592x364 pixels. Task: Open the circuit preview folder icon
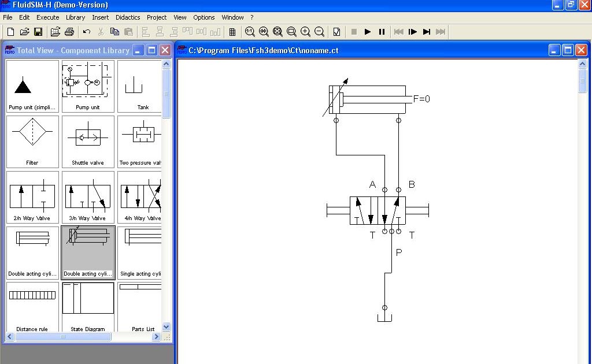click(55, 32)
